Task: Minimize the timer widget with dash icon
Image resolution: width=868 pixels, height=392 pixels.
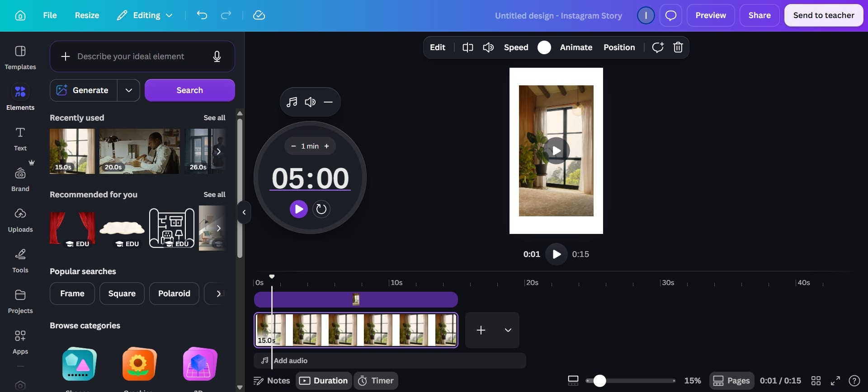Action: pyautogui.click(x=328, y=102)
